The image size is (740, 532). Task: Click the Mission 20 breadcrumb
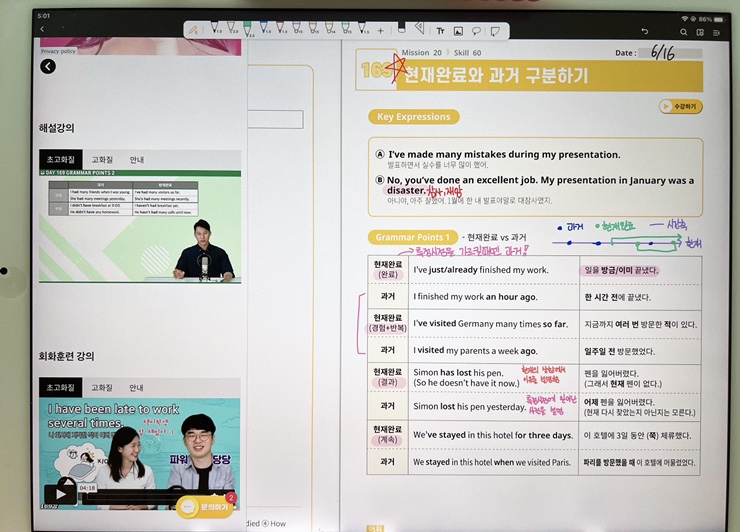(421, 52)
